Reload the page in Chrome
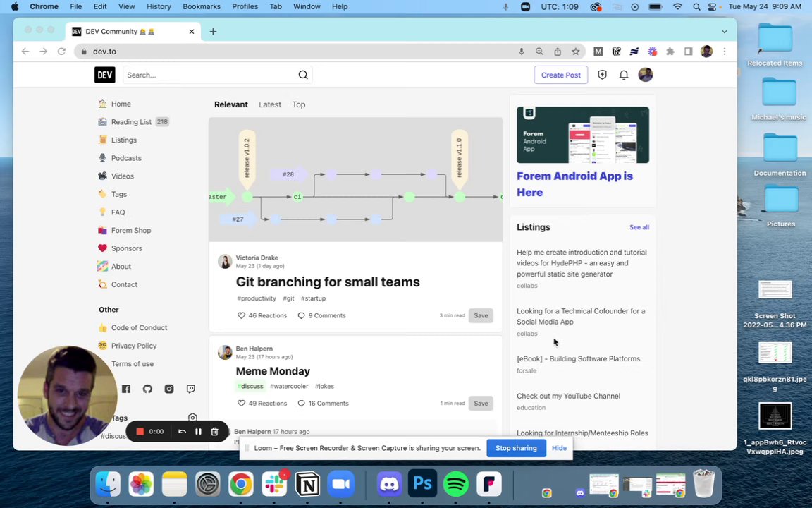812x508 pixels. click(61, 52)
